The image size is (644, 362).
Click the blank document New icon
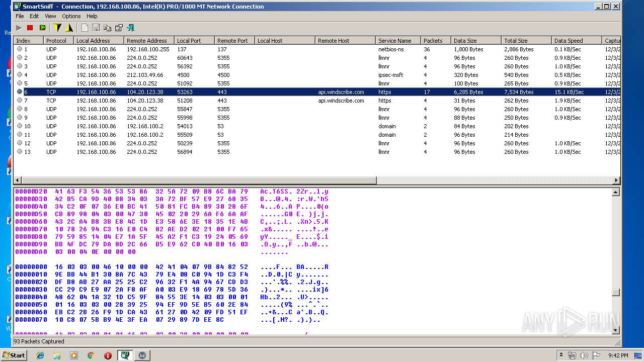pyautogui.click(x=85, y=28)
